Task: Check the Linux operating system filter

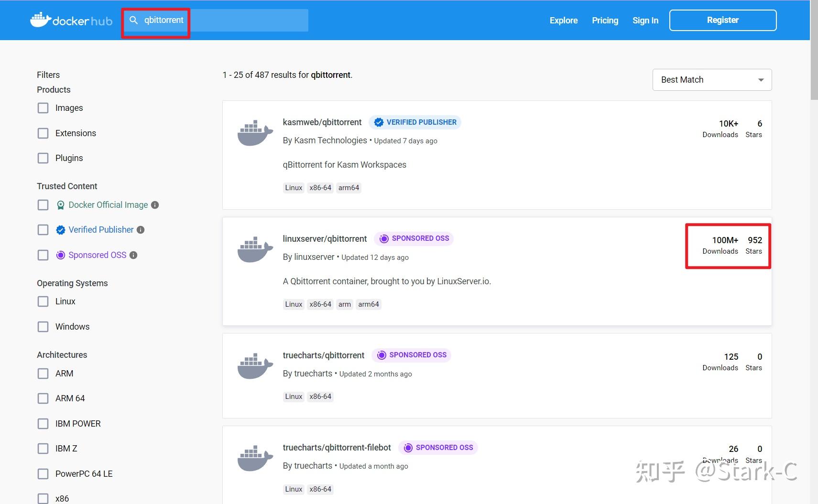Action: click(43, 301)
